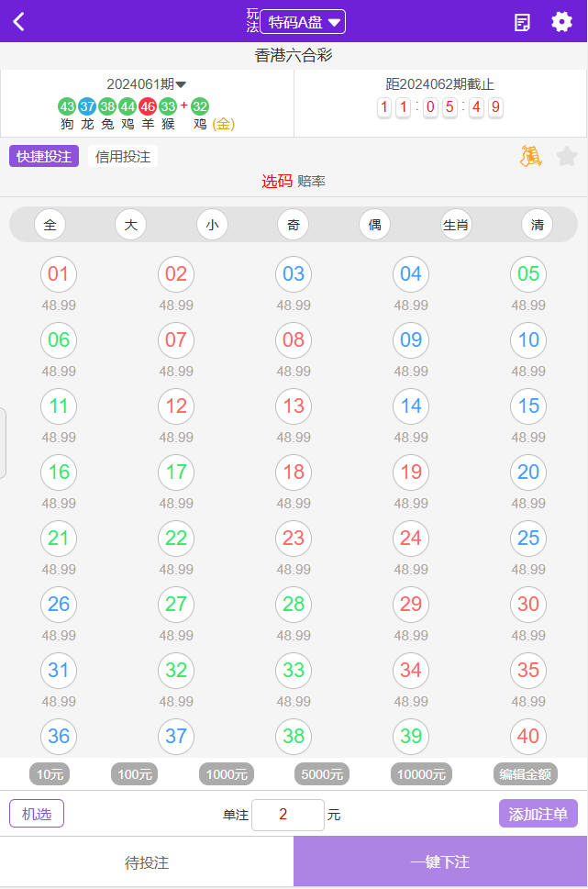Select the 选码 mode
Viewport: 588px width, 889px height.
coord(277,182)
